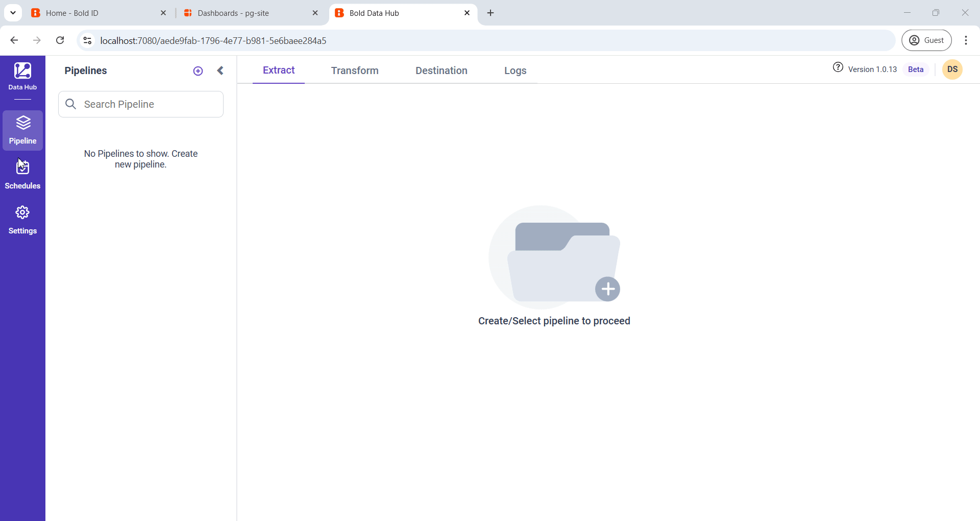Collapse the Pipelines panel
This screenshot has width=980, height=521.
pyautogui.click(x=220, y=71)
